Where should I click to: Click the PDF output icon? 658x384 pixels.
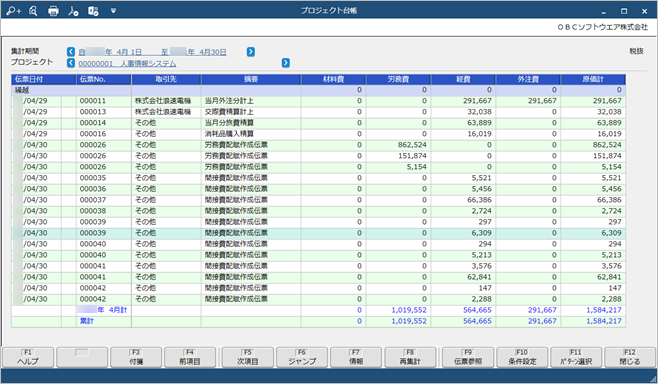point(73,11)
